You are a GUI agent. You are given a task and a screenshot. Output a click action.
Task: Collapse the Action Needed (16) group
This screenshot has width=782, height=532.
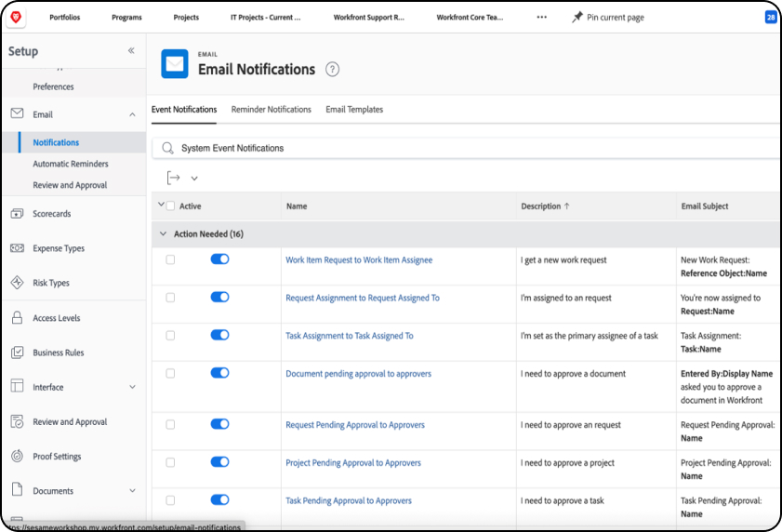pos(163,233)
